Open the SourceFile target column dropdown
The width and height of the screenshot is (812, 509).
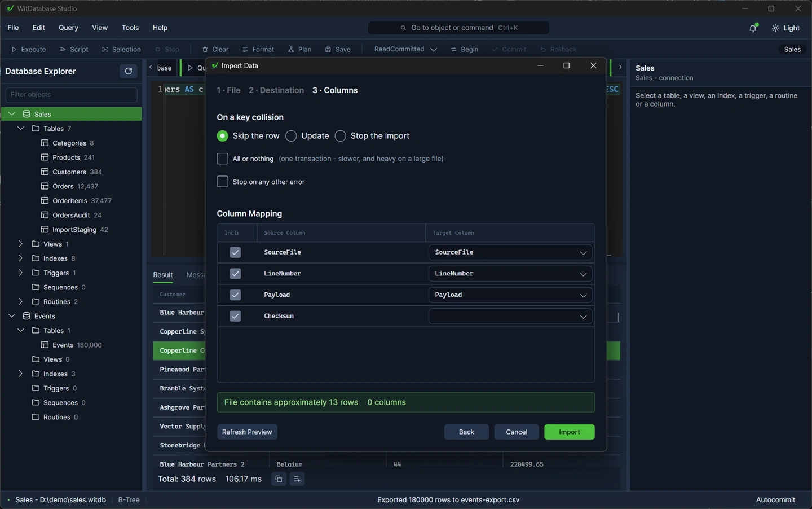tap(510, 252)
